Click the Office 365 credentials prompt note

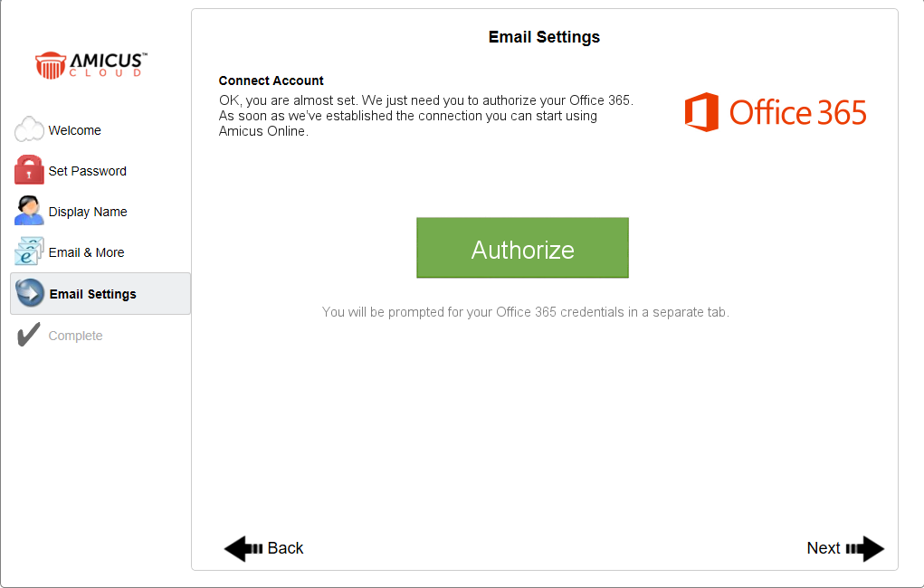pos(526,312)
